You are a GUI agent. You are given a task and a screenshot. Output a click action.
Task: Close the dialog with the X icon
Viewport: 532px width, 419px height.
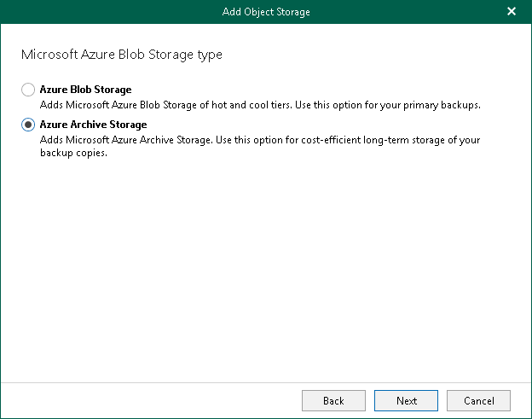point(512,11)
